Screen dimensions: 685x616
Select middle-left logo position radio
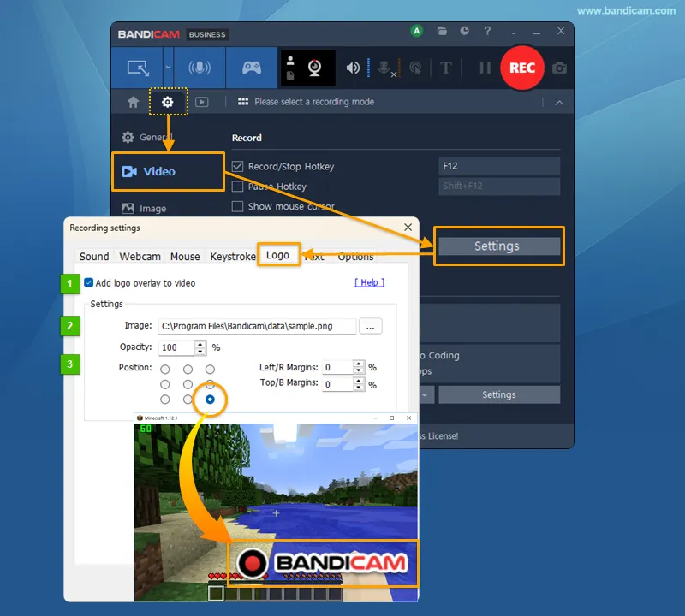164,385
